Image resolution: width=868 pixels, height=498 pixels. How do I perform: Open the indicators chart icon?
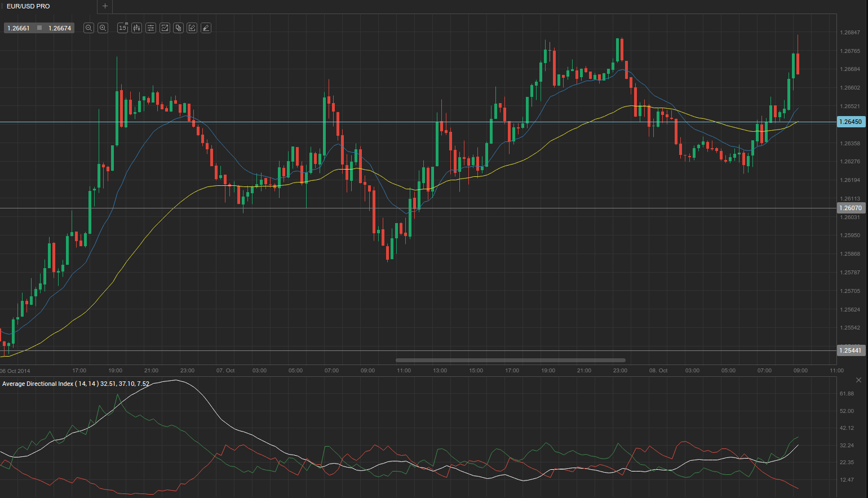[165, 28]
